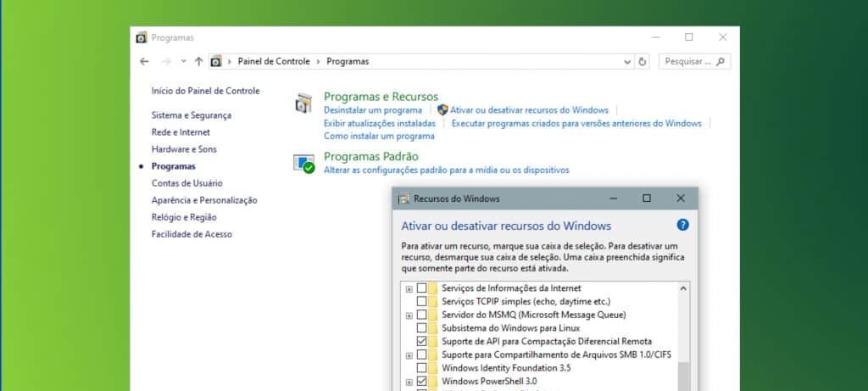Open Exibir atualizações instaladas link

coord(379,123)
